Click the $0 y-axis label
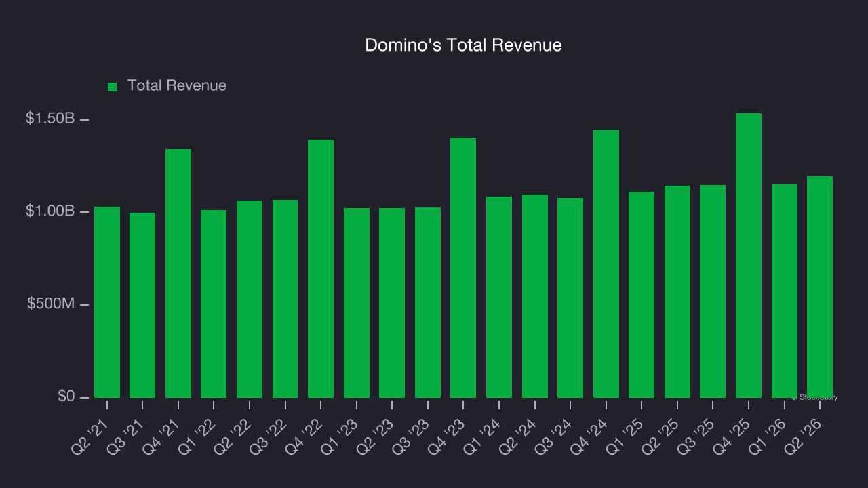Viewport: 868px width, 488px height. (x=66, y=396)
